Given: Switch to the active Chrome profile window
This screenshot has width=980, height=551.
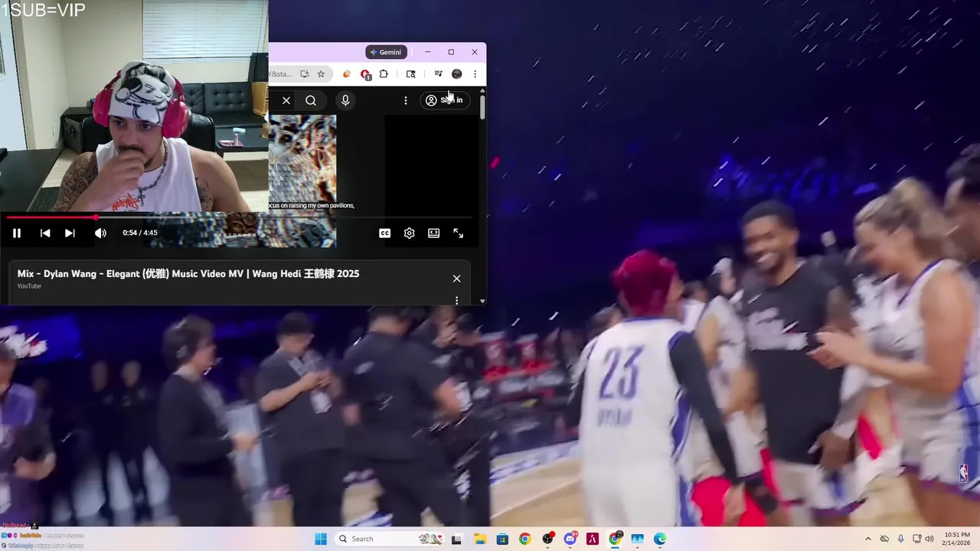Looking at the screenshot, I should 615,539.
